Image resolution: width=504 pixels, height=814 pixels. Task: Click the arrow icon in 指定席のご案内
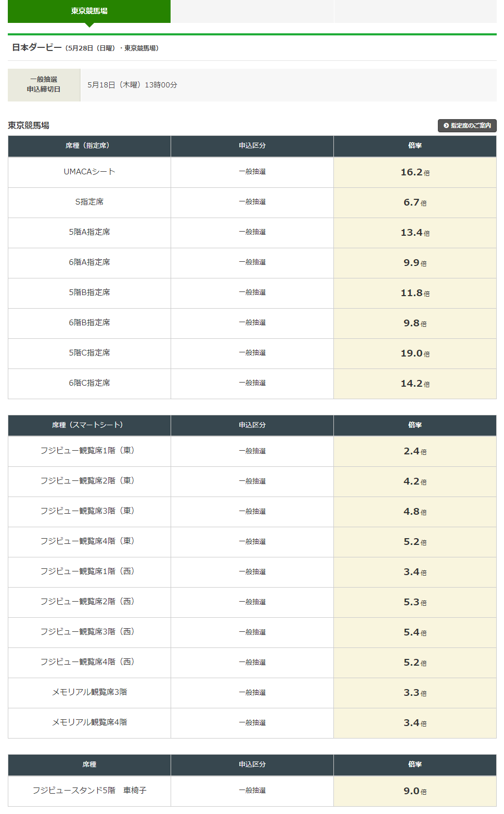click(446, 125)
